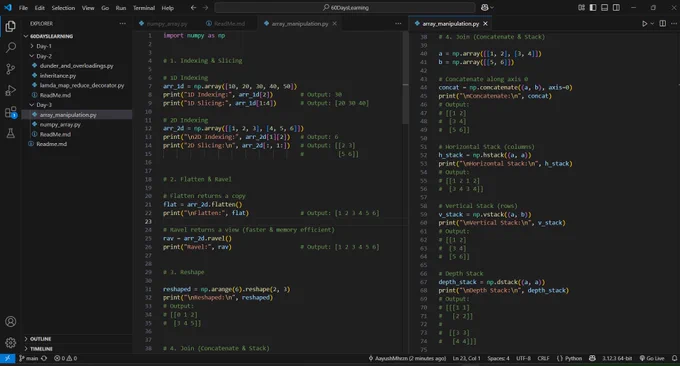Image resolution: width=680 pixels, height=366 pixels.
Task: Change line ending via CRLF
Action: [543, 358]
